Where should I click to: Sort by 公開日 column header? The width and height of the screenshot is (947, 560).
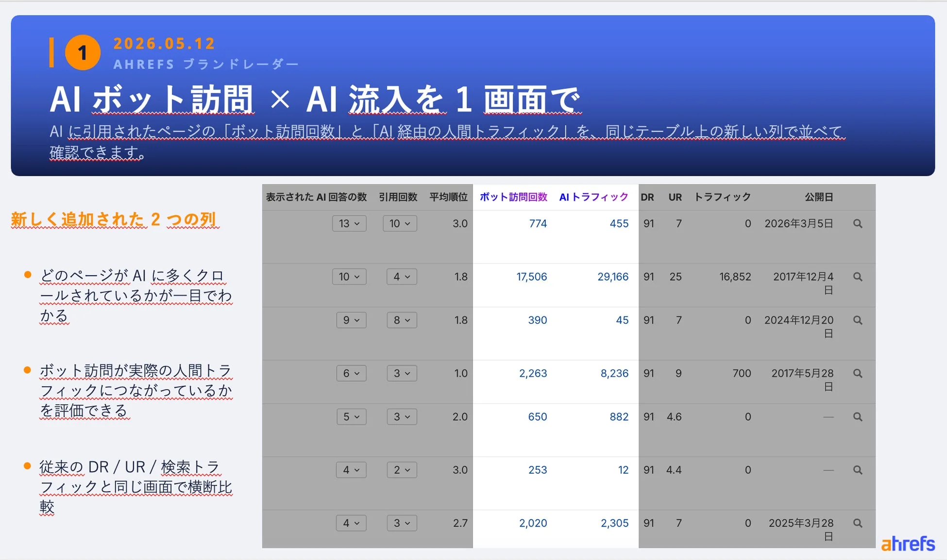pyautogui.click(x=819, y=197)
